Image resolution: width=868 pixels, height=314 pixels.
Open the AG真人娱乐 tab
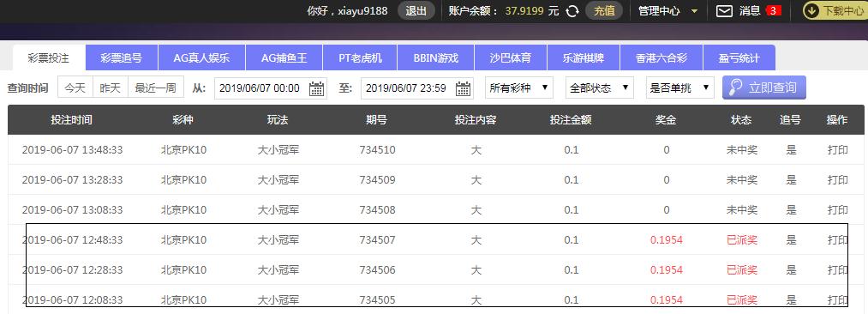[201, 57]
